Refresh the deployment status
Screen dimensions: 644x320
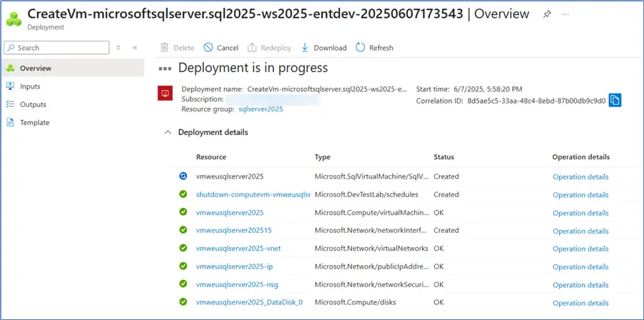374,48
